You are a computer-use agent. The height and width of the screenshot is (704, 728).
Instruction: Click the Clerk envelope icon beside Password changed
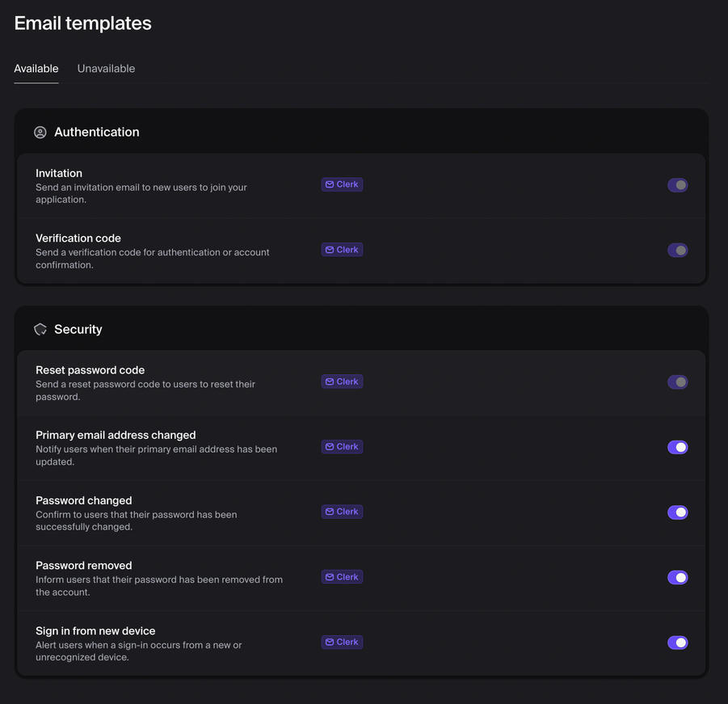pyautogui.click(x=328, y=511)
